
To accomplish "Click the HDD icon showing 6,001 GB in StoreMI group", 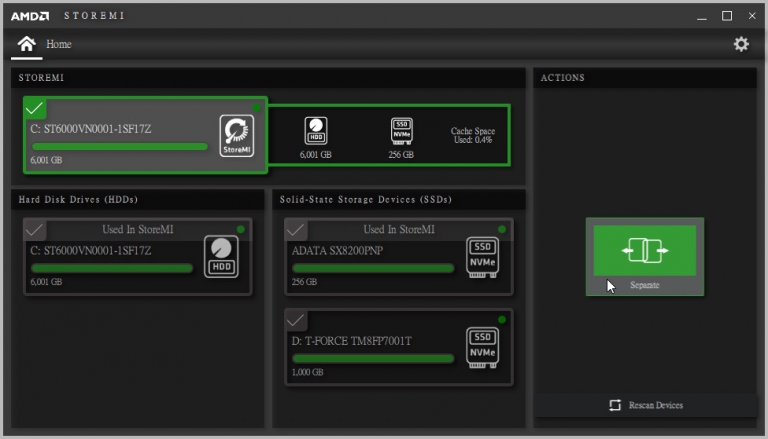I will pos(316,131).
